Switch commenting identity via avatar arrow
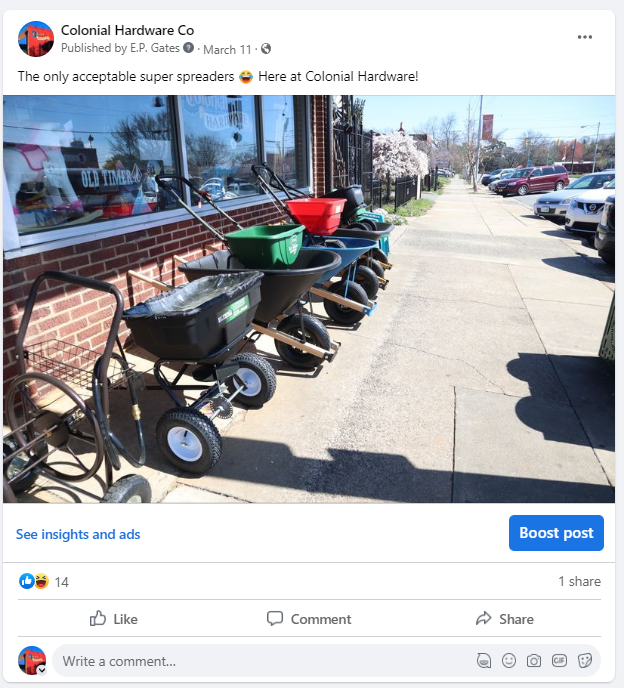The image size is (624, 688). tap(42, 670)
